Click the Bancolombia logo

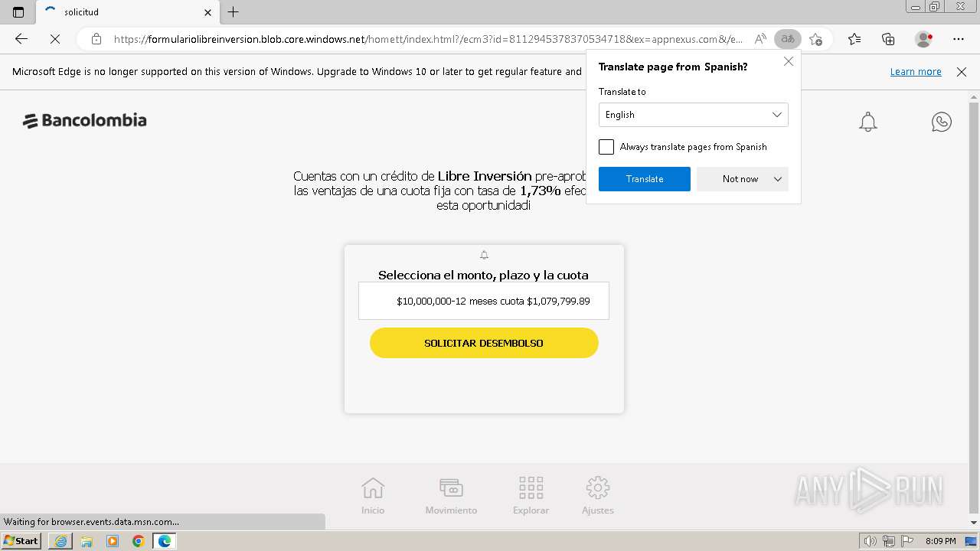coord(84,121)
